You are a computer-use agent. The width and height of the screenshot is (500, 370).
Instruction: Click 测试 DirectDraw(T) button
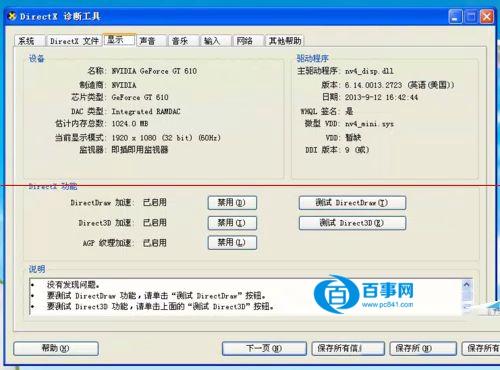(352, 203)
